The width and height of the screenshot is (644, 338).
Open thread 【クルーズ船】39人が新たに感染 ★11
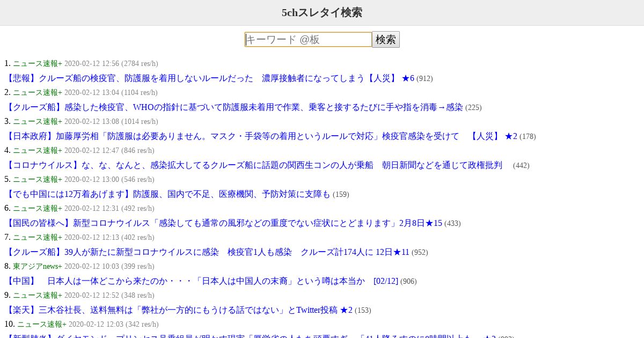pos(207,252)
